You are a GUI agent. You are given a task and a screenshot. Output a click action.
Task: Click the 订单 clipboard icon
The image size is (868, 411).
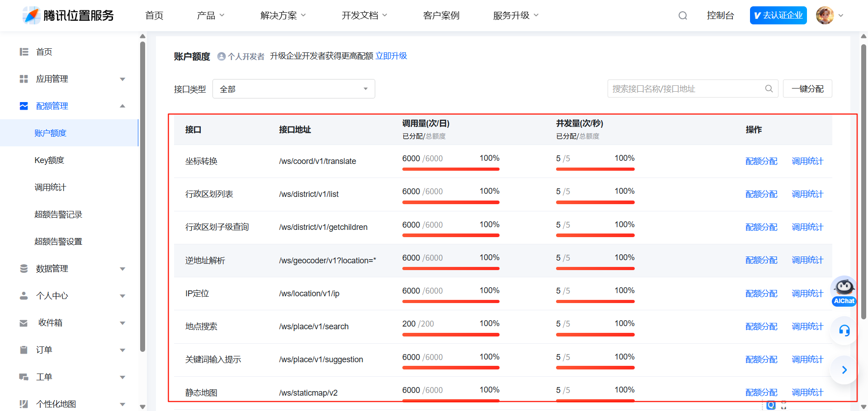24,350
